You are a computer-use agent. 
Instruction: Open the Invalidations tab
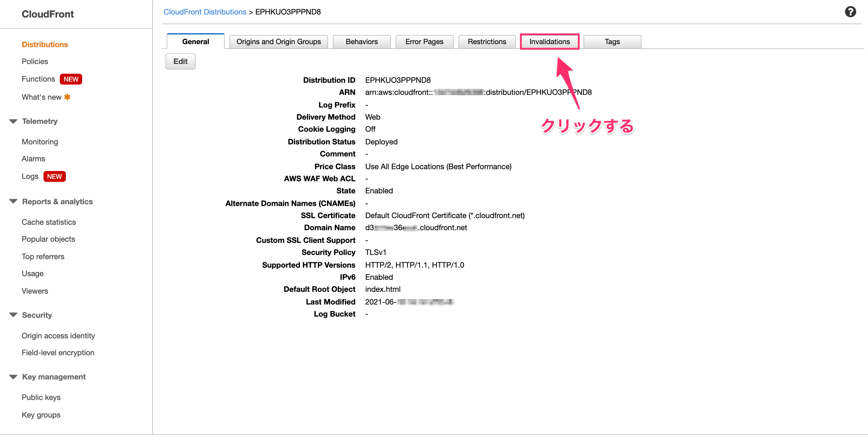(550, 42)
